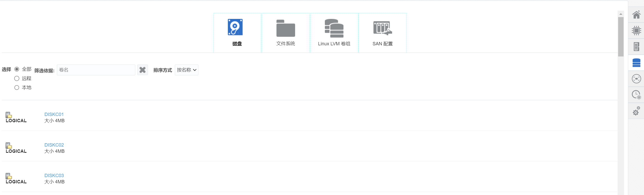Image resolution: width=644 pixels, height=195 pixels.
Task: Click the 大小 4MB text under DISKC01
Action: [x=54, y=121]
